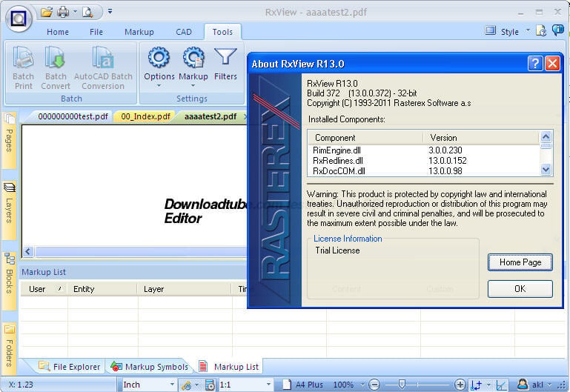
Task: Click the A4 Plus page size icon
Action: click(287, 385)
